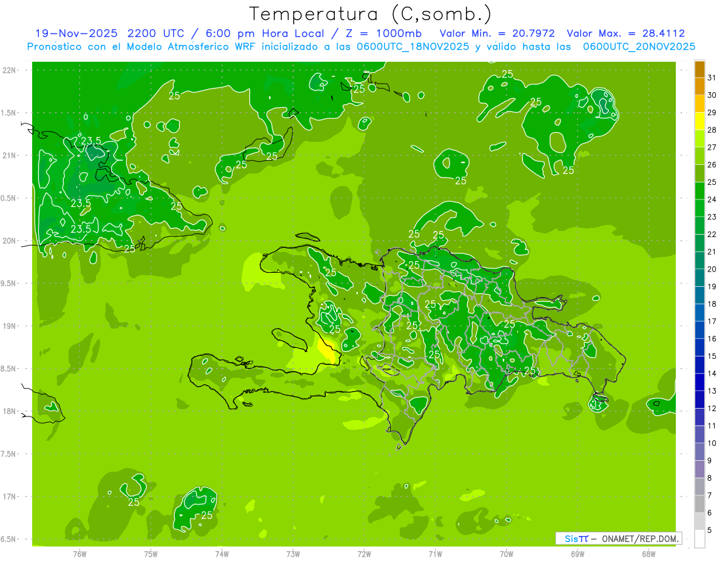Click the 76W longitude axis label

pyautogui.click(x=79, y=554)
